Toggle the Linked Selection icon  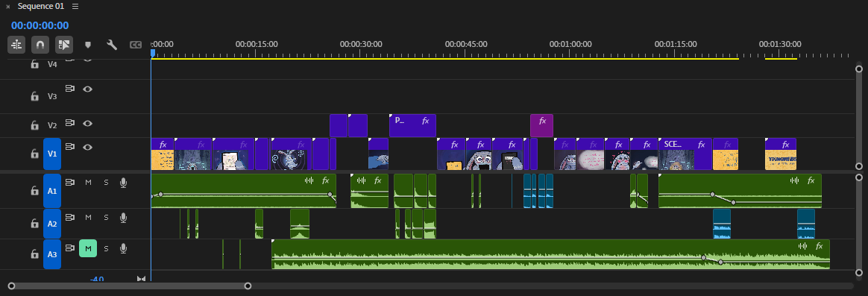[x=63, y=44]
